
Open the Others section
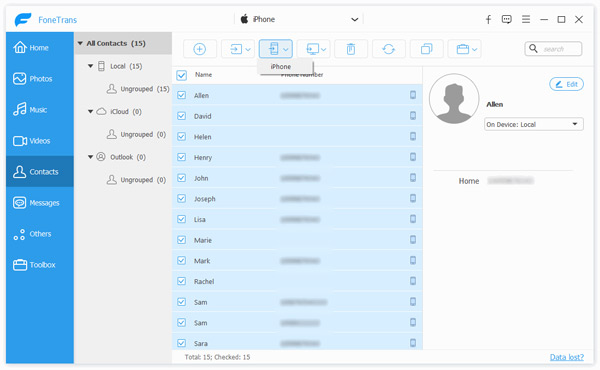(x=40, y=234)
